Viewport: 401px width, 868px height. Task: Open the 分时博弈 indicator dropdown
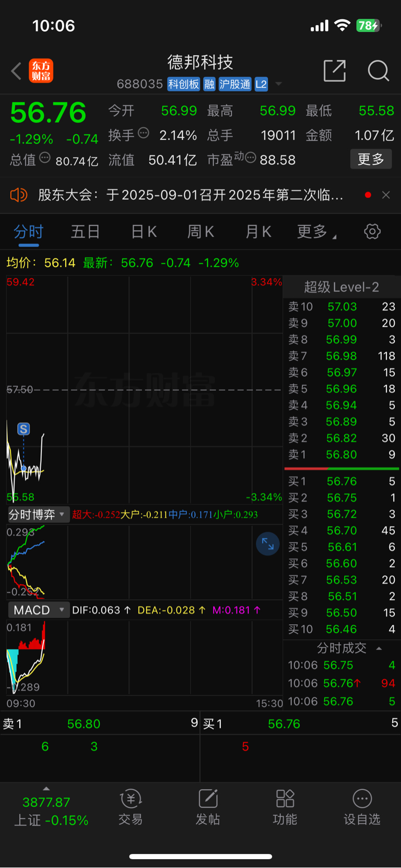click(x=38, y=515)
